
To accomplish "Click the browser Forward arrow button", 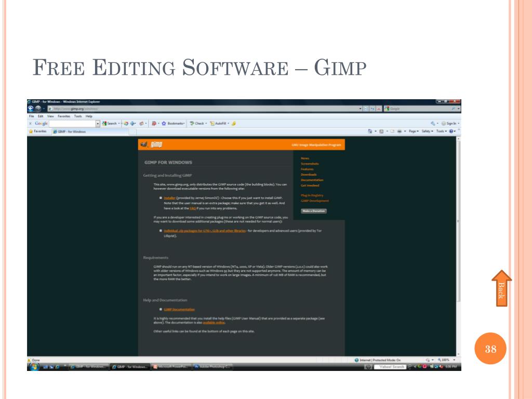I will tap(38, 109).
